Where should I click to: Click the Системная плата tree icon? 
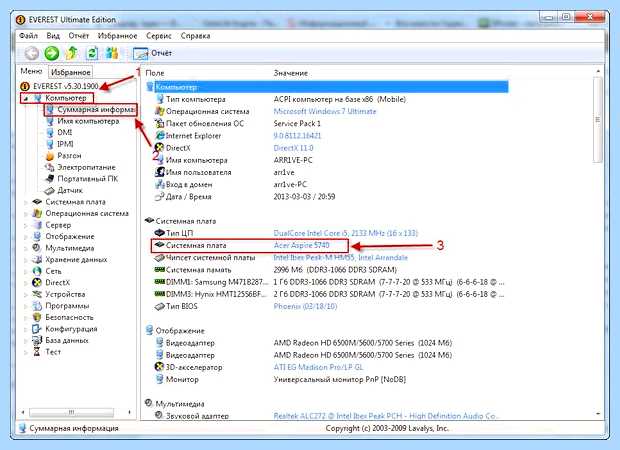tap(37, 202)
